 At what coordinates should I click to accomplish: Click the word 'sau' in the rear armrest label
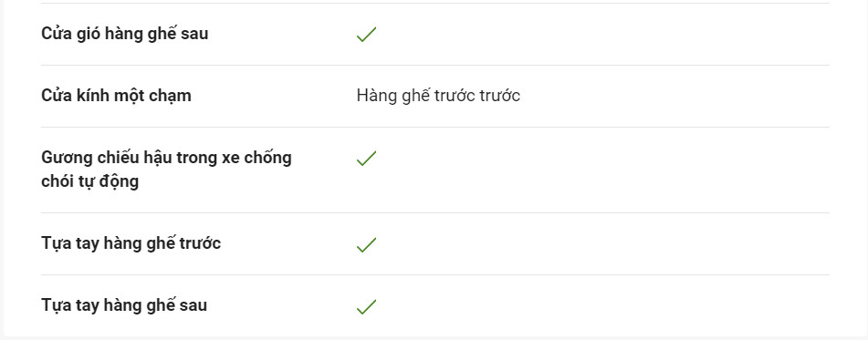pos(194,305)
